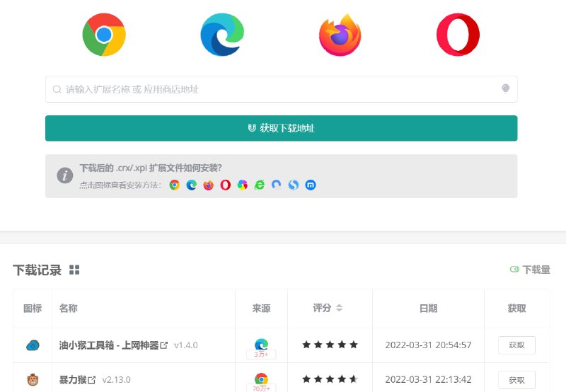Select the large Chrome browser logo

104,35
